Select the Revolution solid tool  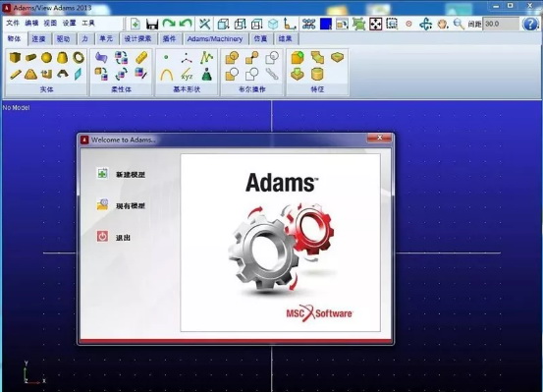pos(63,74)
